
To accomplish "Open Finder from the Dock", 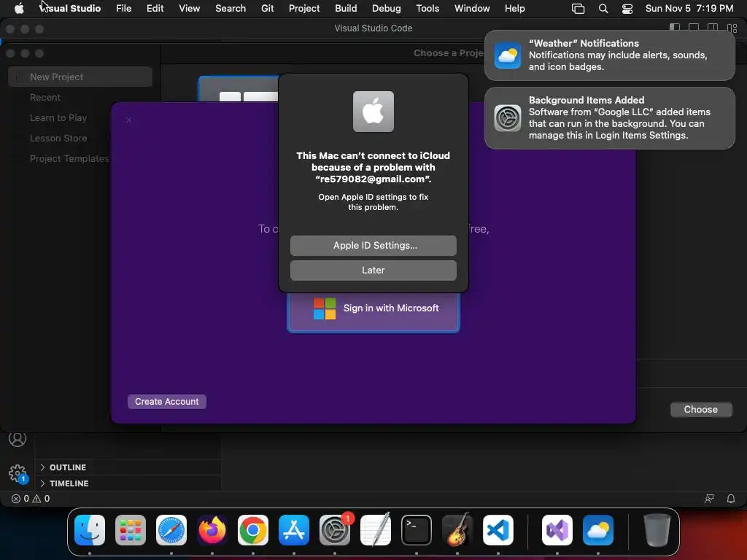I will (x=90, y=530).
